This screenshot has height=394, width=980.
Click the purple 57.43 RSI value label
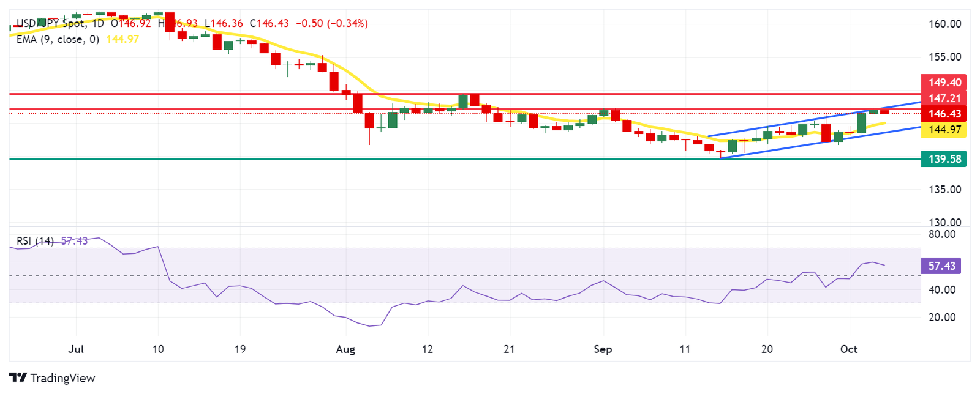pos(941,266)
